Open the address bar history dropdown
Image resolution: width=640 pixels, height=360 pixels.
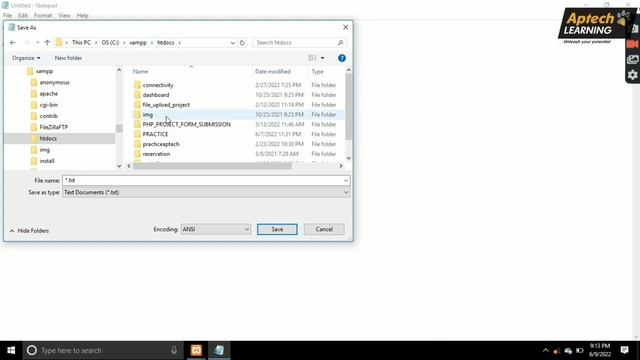[232, 42]
